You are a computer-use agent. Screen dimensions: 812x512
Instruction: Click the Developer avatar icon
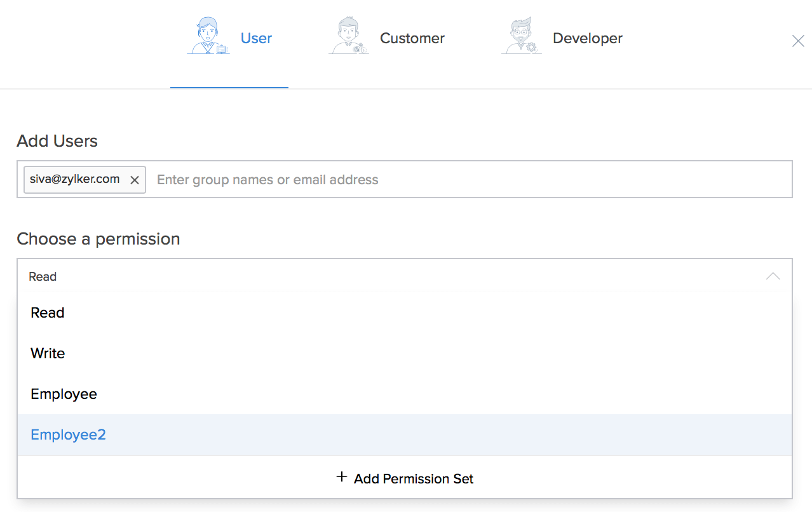pos(521,37)
